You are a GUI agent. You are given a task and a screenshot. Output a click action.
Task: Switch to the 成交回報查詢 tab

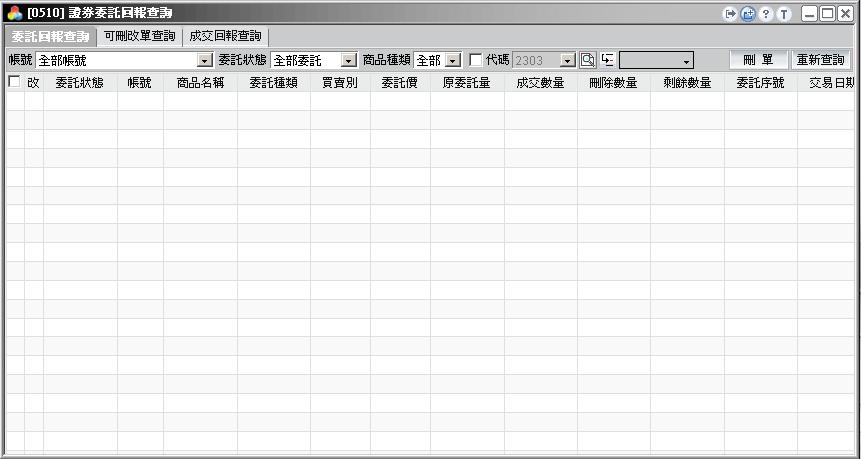click(x=223, y=36)
